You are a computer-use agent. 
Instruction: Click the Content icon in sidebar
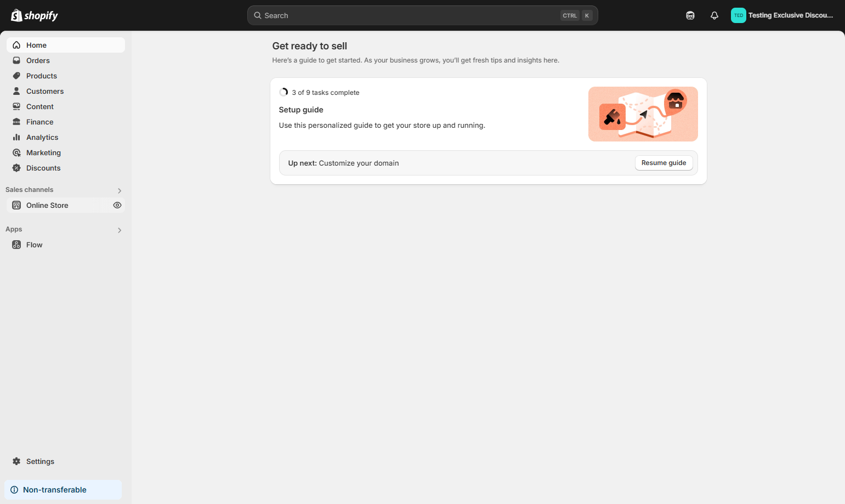click(x=16, y=106)
